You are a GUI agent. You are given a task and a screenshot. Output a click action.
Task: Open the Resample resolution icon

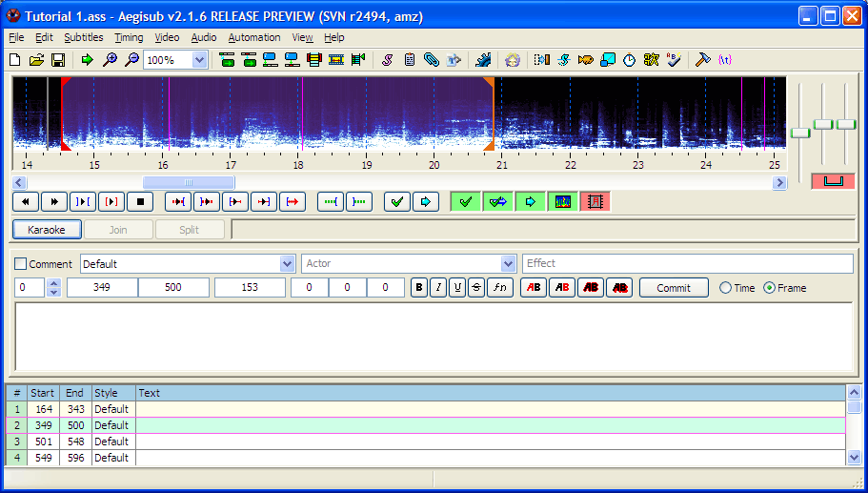pos(608,60)
